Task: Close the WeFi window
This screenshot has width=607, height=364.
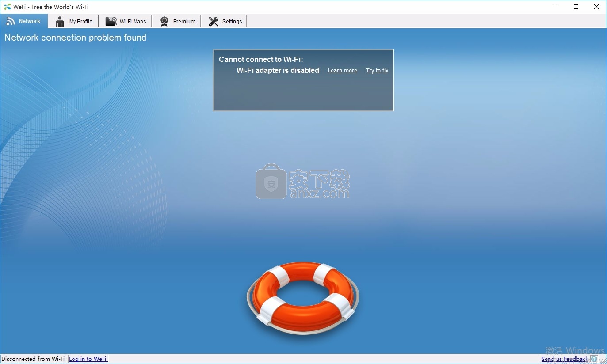Action: pyautogui.click(x=596, y=7)
